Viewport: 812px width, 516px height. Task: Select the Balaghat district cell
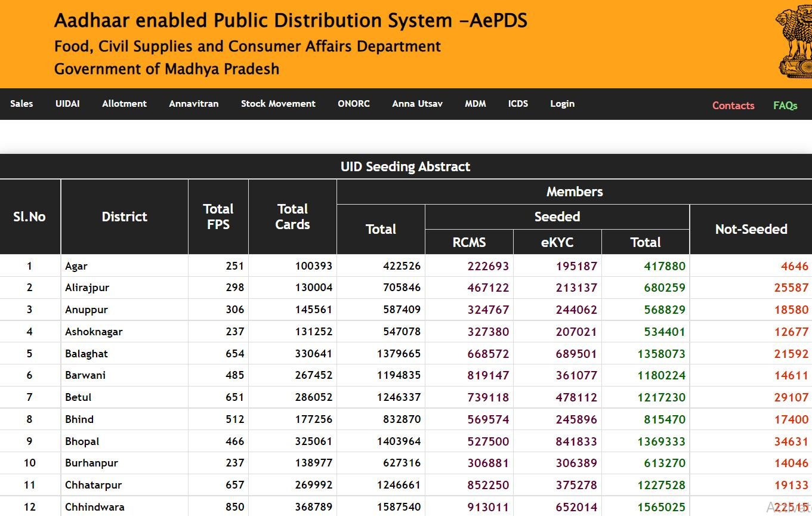click(124, 353)
